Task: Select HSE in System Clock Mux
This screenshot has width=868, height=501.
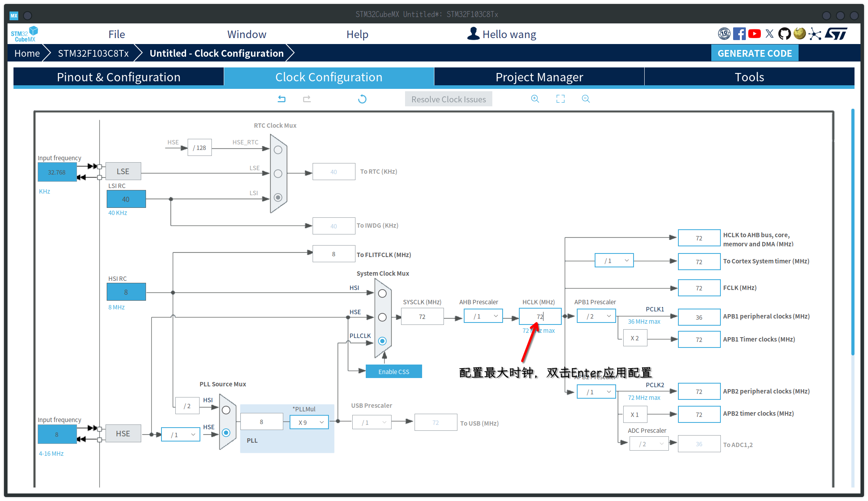Action: [x=382, y=317]
